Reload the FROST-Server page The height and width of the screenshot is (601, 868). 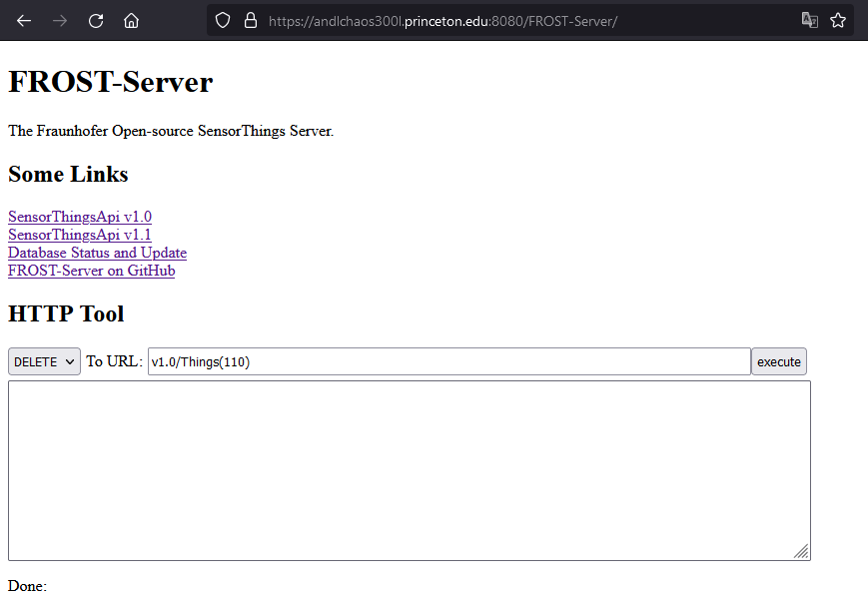(x=96, y=20)
